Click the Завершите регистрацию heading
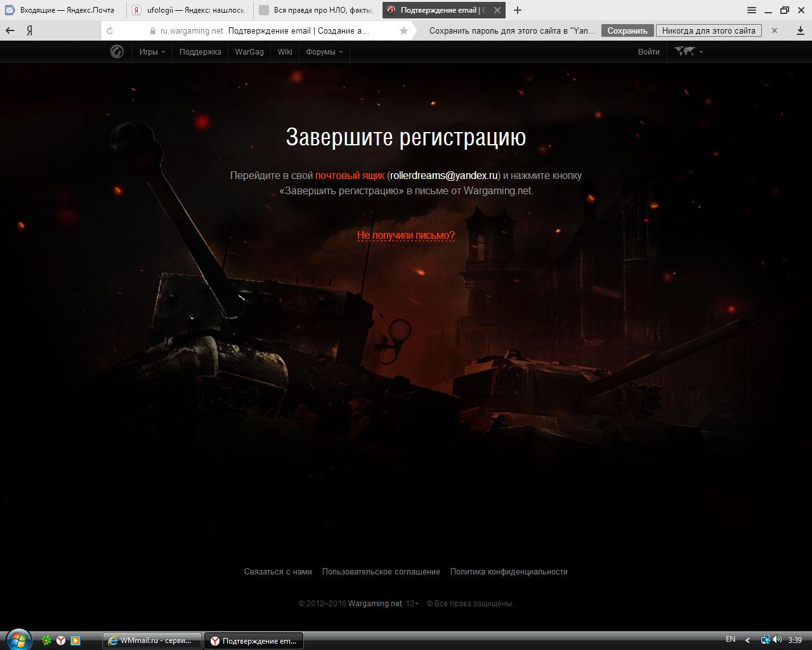Screen dimensions: 812x650 tap(406, 137)
